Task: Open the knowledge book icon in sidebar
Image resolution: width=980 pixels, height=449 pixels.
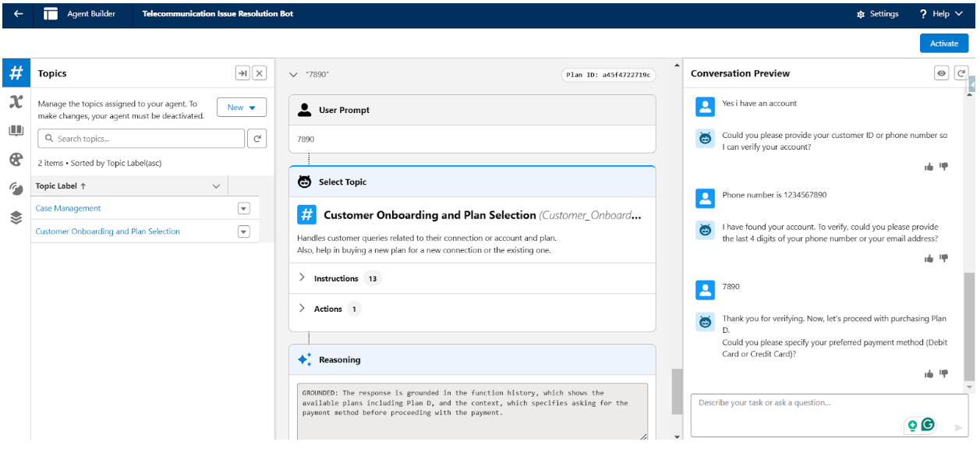Action: pyautogui.click(x=16, y=130)
